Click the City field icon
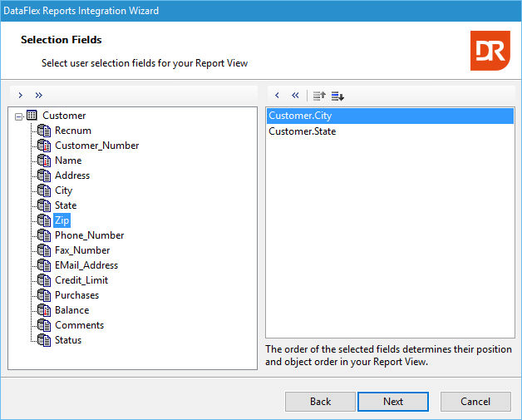Viewport: 522px width, 420px height. (44, 190)
